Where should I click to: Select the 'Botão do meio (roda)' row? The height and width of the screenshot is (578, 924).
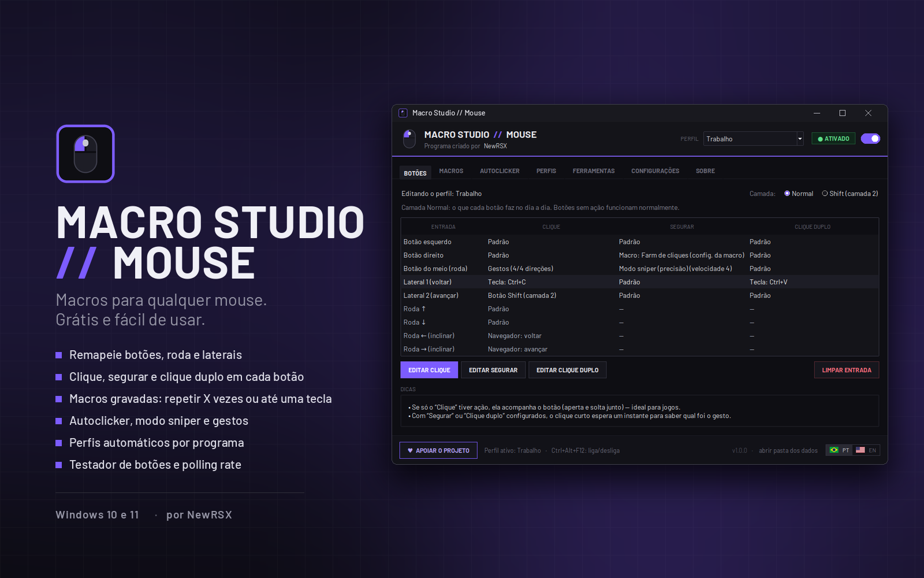coord(640,269)
